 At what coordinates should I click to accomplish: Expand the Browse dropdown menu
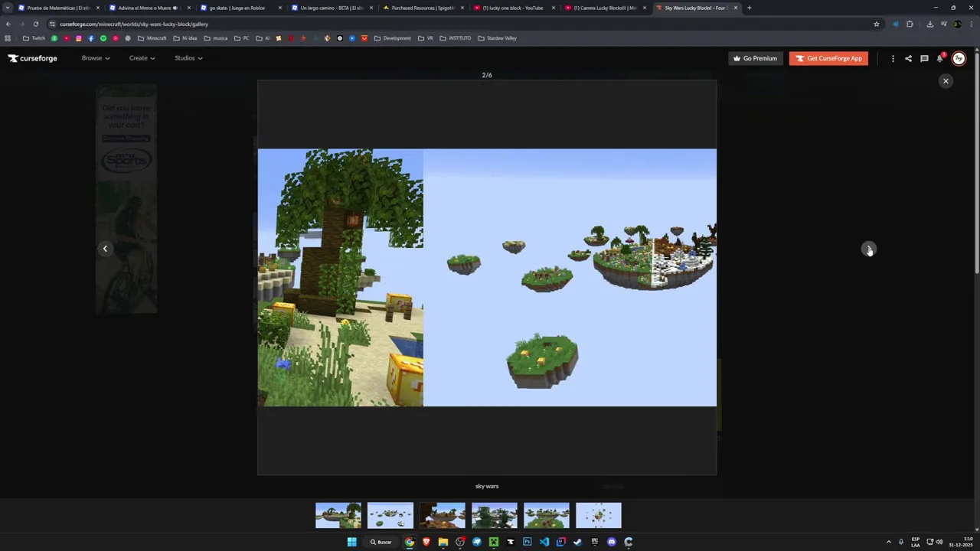pos(96,58)
